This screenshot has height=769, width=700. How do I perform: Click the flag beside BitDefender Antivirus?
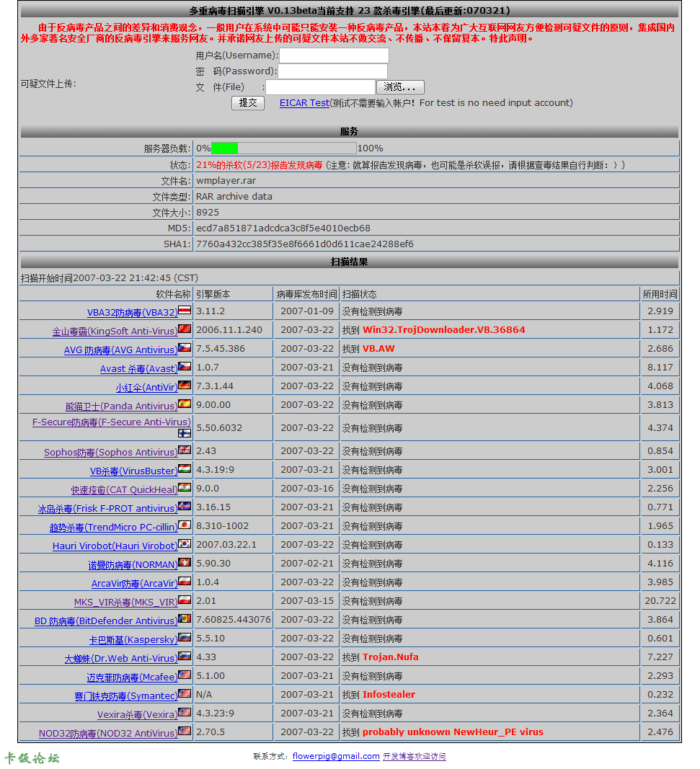[185, 618]
